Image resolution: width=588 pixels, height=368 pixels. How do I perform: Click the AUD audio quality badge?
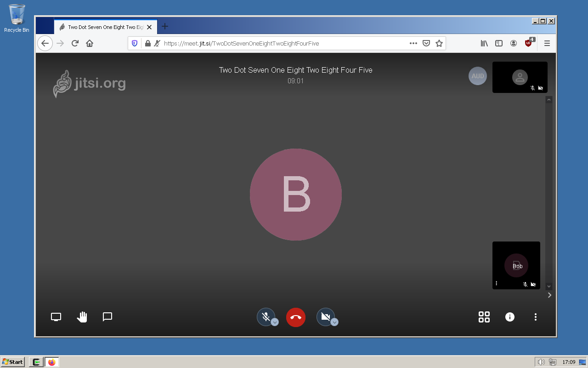478,76
